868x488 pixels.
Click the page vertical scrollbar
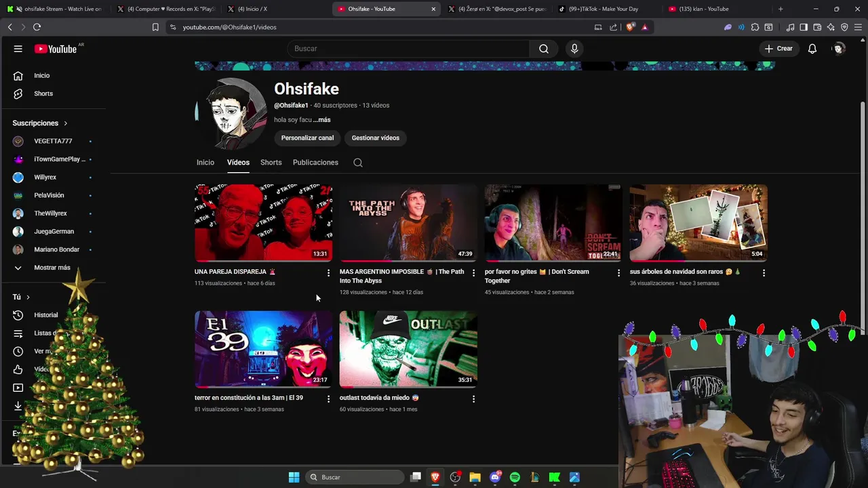863,217
